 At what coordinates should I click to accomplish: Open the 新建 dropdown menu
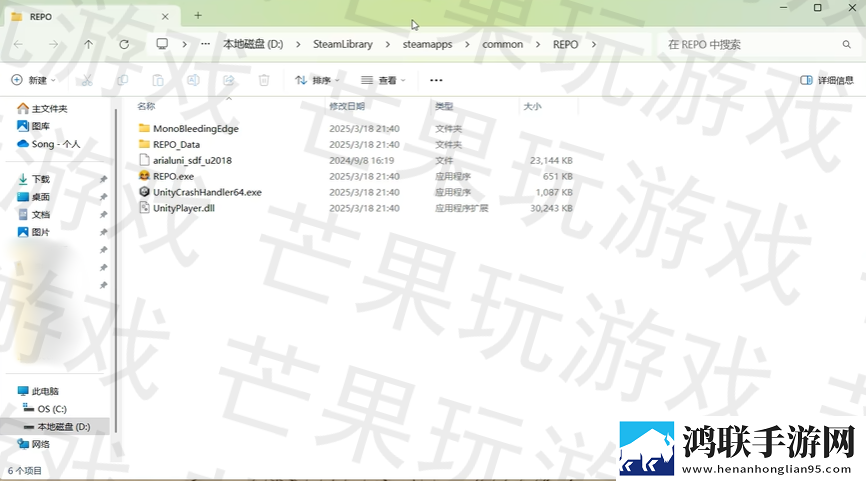[x=34, y=80]
